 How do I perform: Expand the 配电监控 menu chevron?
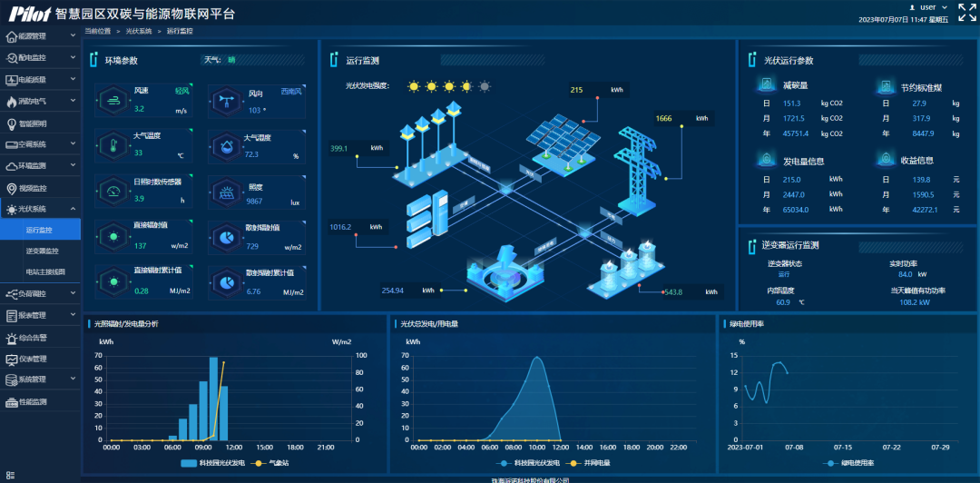[73, 57]
